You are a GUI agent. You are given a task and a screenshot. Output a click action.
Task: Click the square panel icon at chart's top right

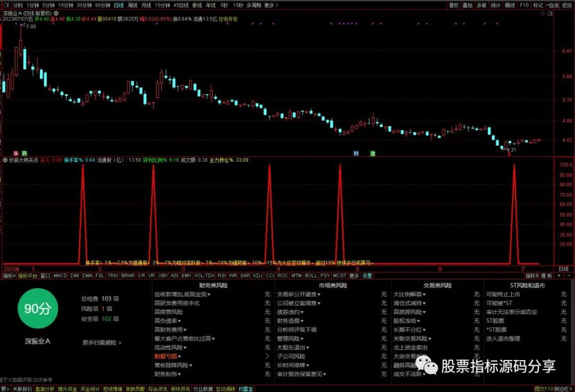[550, 13]
